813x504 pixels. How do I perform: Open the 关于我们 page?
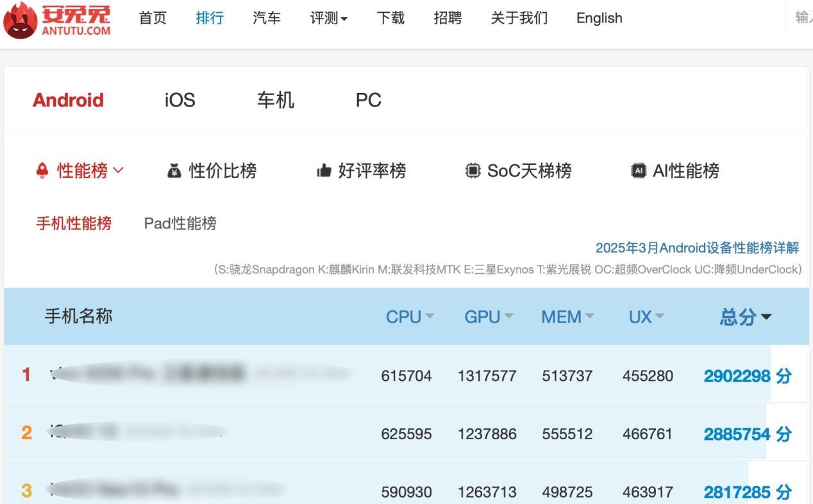(519, 18)
